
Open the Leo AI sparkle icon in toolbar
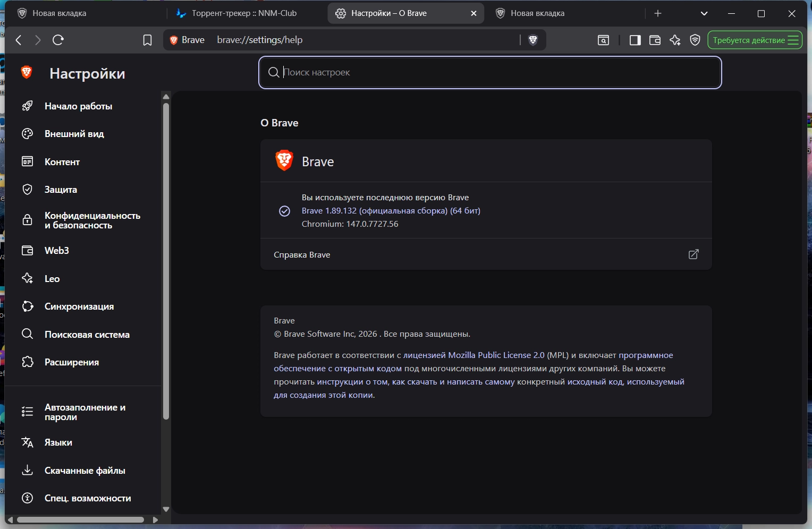pyautogui.click(x=675, y=40)
